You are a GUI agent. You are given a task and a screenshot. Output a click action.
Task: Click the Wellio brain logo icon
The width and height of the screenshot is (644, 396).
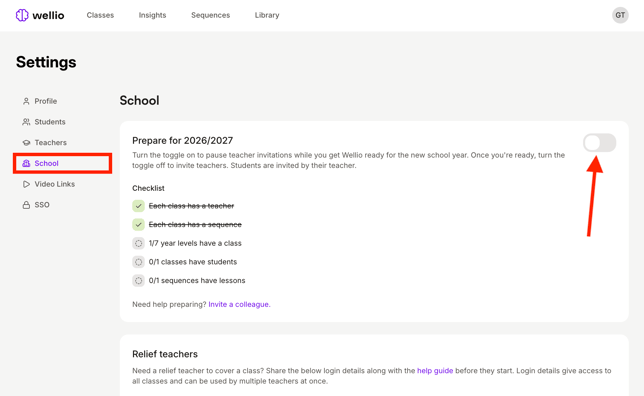click(22, 15)
